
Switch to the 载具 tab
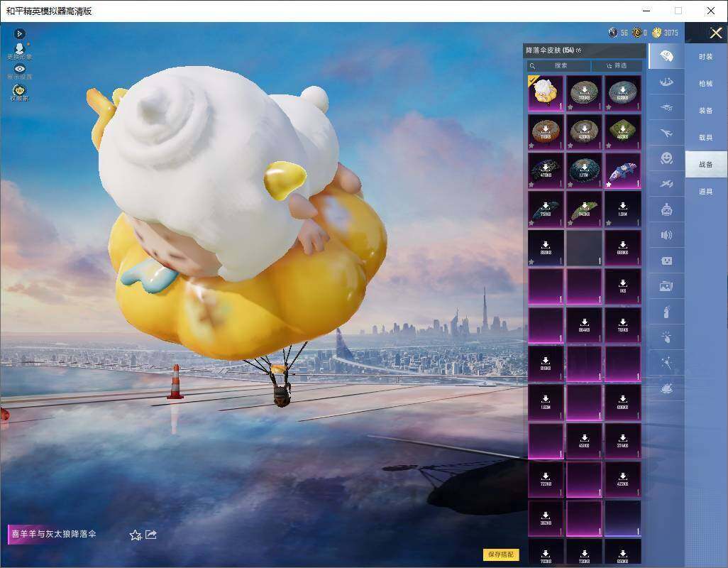coord(706,138)
